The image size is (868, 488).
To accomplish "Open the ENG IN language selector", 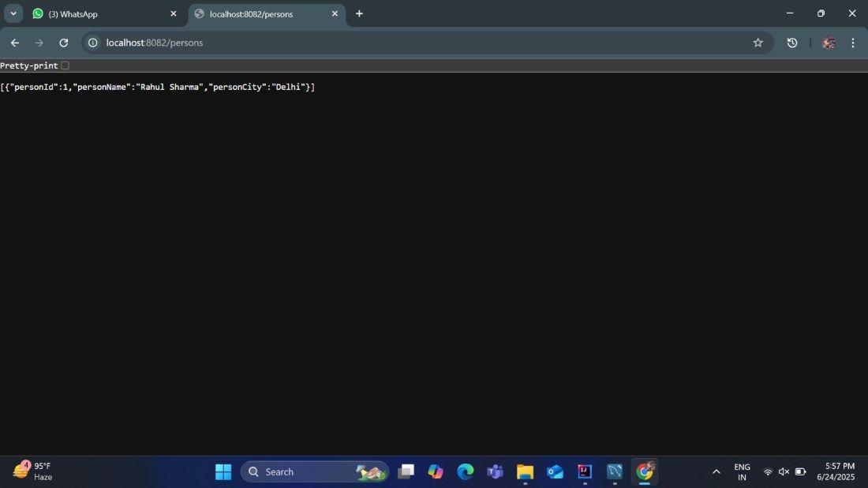I will point(742,471).
